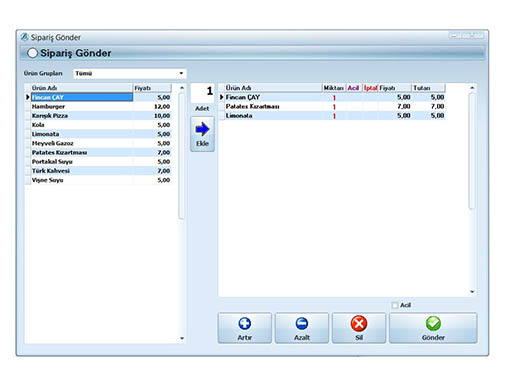Select Fincan ÇAY row in order list
Screen dimensions: 510x380
tap(332, 97)
